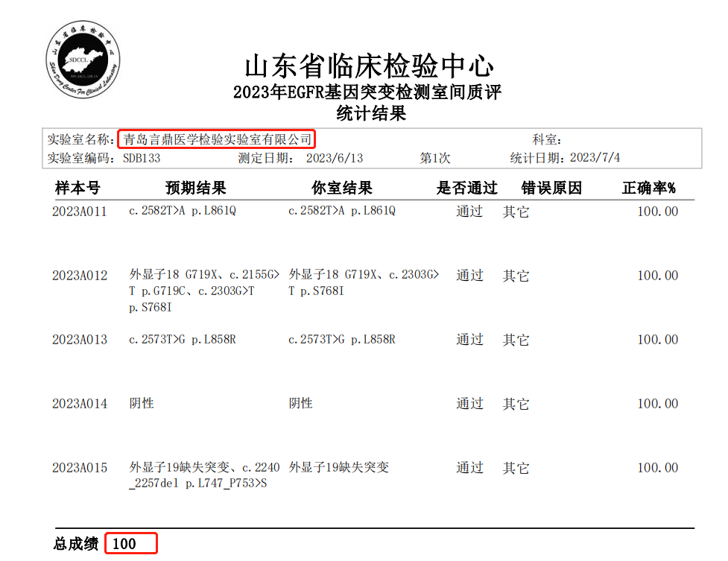Click the 错误原因 column header
Screen dimensions: 728x561
551,188
